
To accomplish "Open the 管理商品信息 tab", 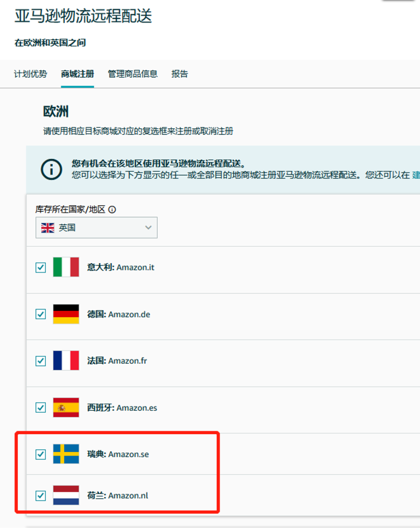I will click(x=133, y=74).
